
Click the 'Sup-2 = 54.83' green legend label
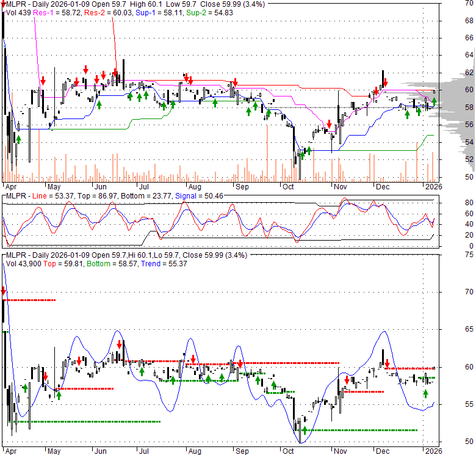[x=209, y=12]
